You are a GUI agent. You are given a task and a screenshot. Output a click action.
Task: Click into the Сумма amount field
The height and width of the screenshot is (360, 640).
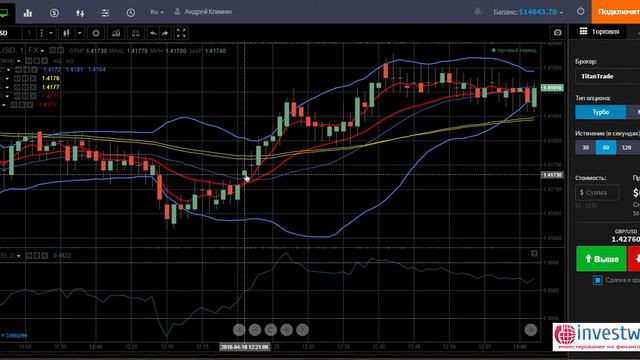(597, 192)
